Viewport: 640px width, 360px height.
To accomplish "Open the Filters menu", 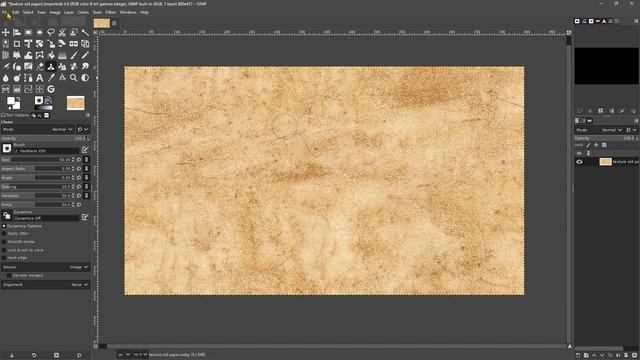I will point(111,12).
